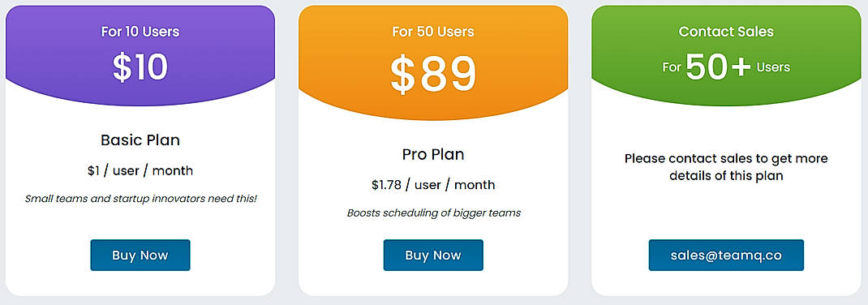Select the $89 price heading
The height and width of the screenshot is (305, 868).
433,75
